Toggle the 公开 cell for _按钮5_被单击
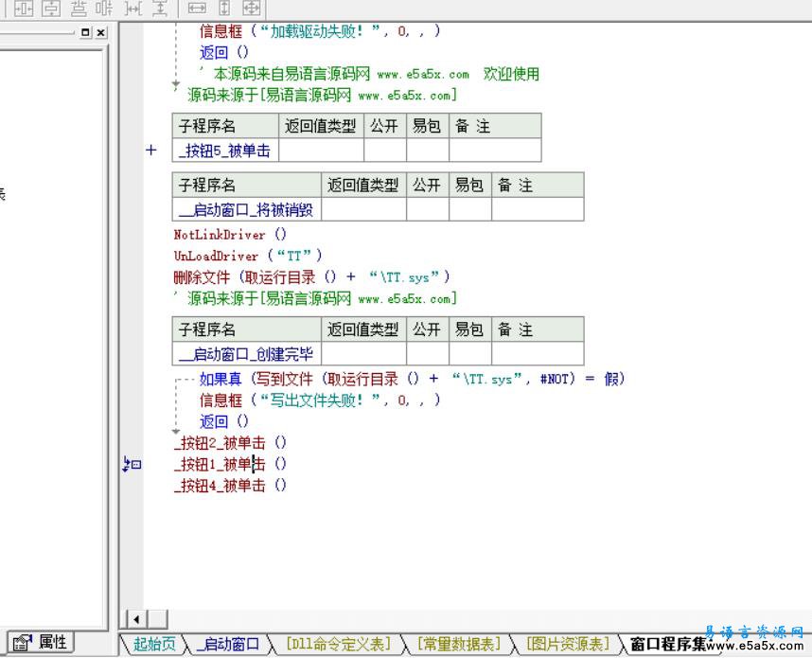This screenshot has width=812, height=658. click(385, 151)
